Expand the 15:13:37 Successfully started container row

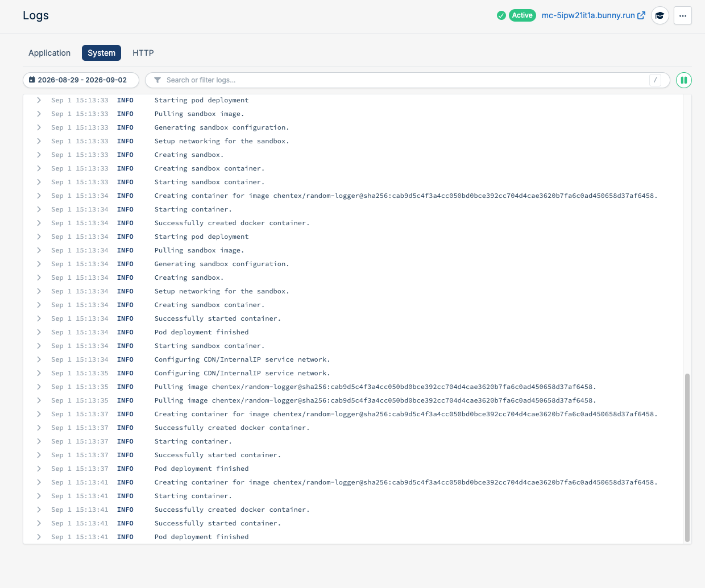click(x=39, y=455)
